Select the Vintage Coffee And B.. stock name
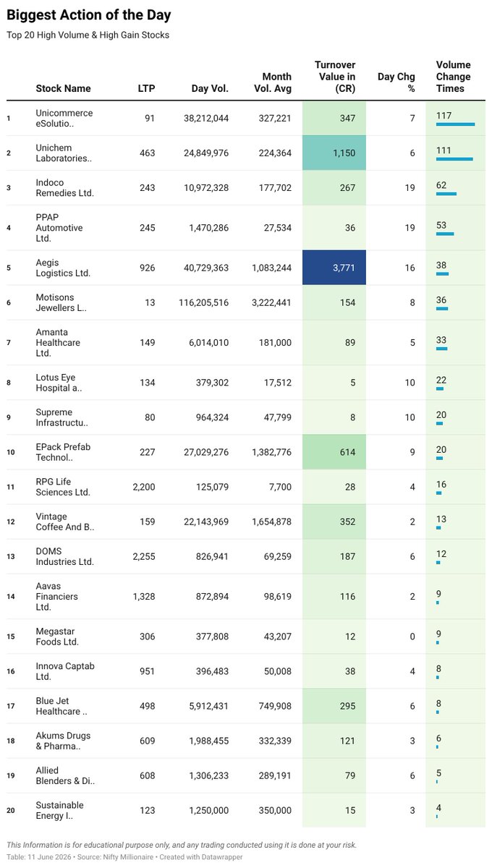 point(65,522)
